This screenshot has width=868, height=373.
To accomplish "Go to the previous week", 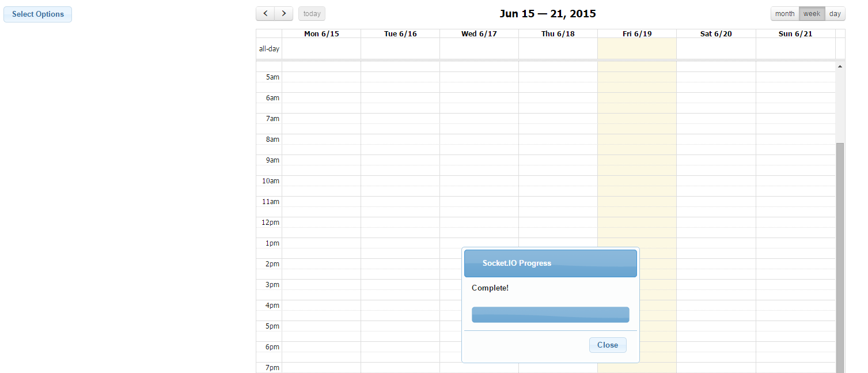I will [x=265, y=14].
